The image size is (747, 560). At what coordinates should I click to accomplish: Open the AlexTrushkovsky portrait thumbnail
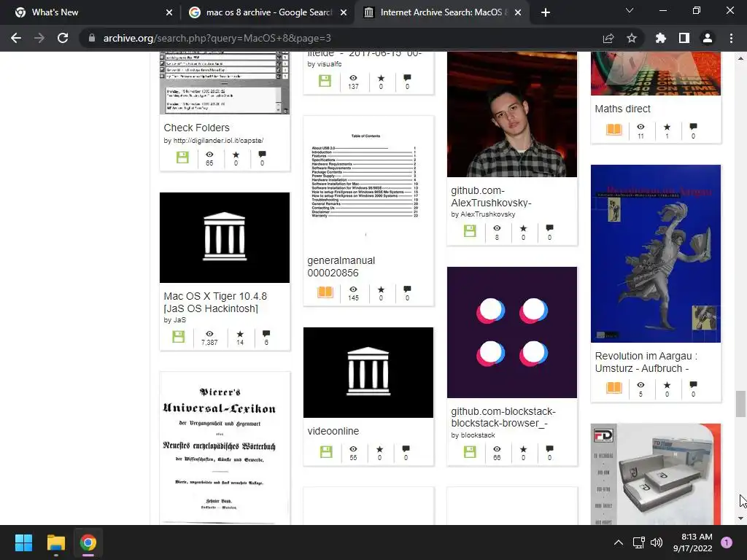point(511,114)
